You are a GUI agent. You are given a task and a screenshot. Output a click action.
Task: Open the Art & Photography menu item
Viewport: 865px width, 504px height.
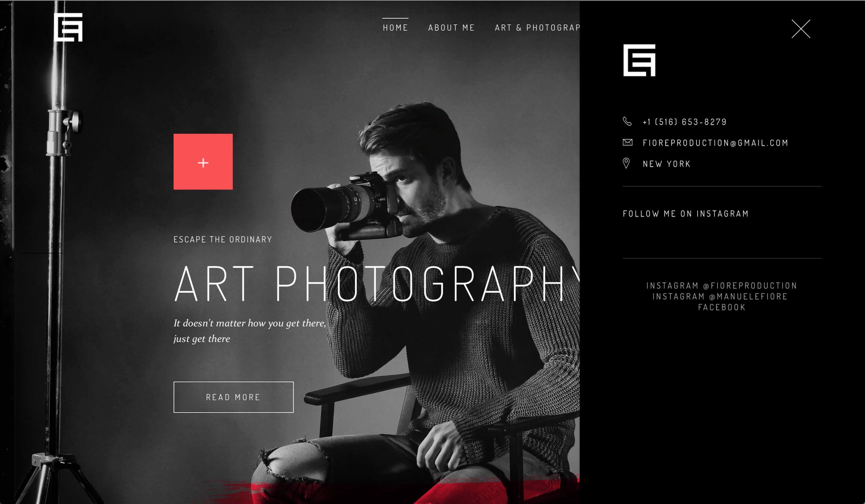coord(537,27)
